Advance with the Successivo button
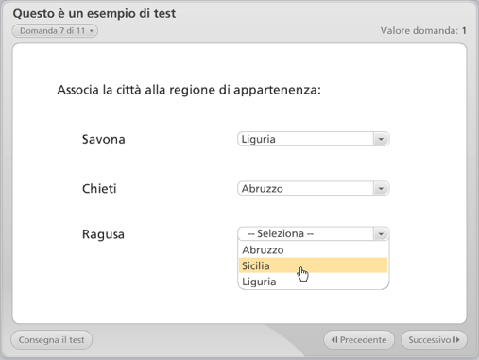Screen dimensions: 479x360 434,340
